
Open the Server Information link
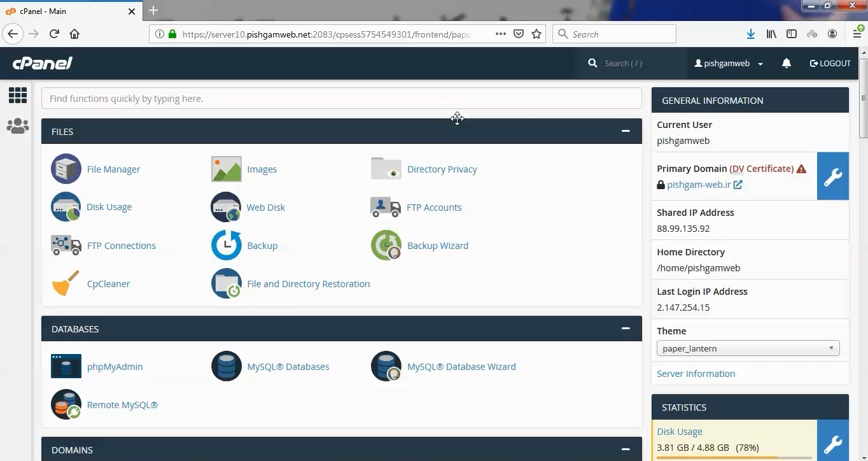pos(696,373)
